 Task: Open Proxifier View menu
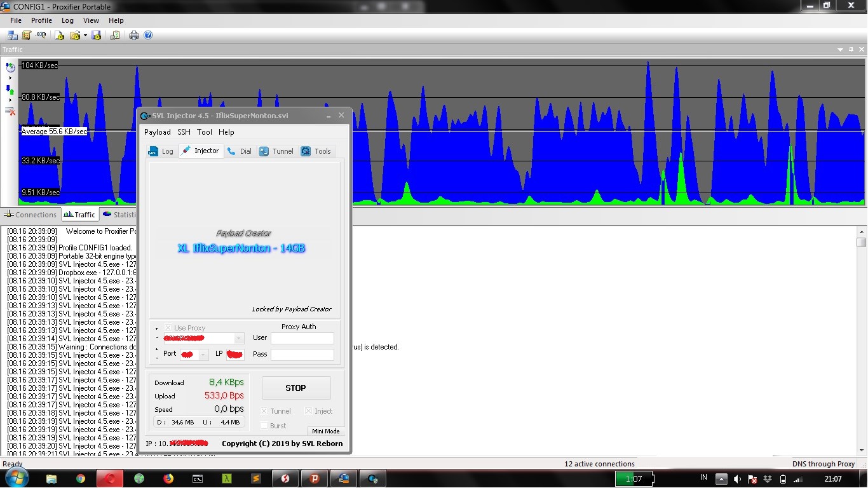pyautogui.click(x=91, y=20)
